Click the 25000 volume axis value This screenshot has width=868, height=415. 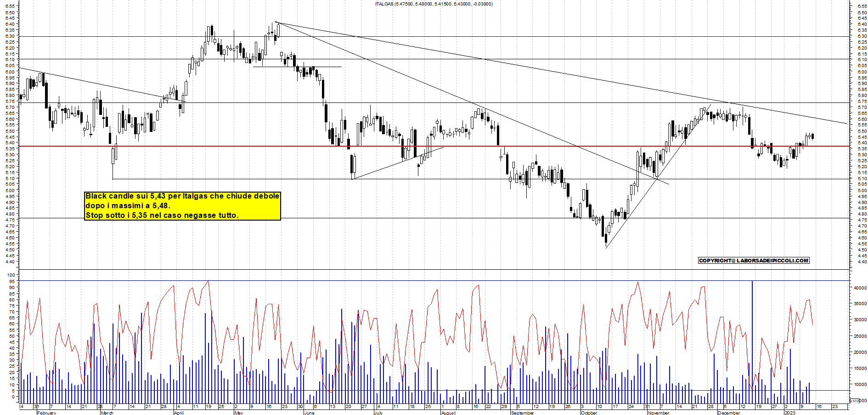[860, 336]
